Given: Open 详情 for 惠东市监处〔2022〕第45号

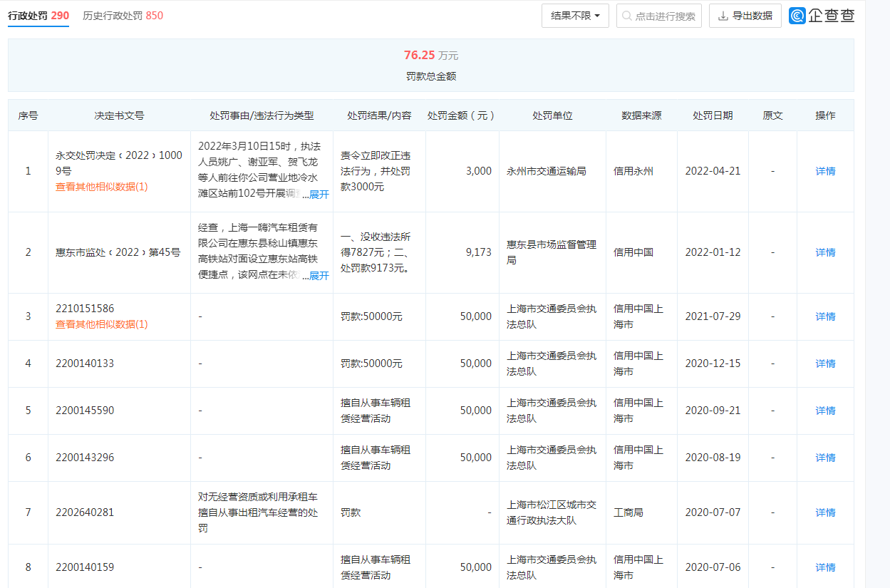Looking at the screenshot, I should 825,252.
